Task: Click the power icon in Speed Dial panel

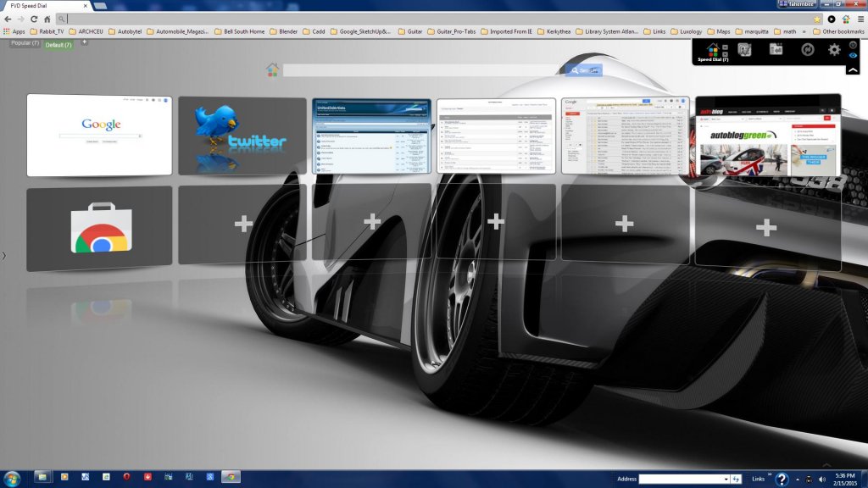Action: (853, 45)
